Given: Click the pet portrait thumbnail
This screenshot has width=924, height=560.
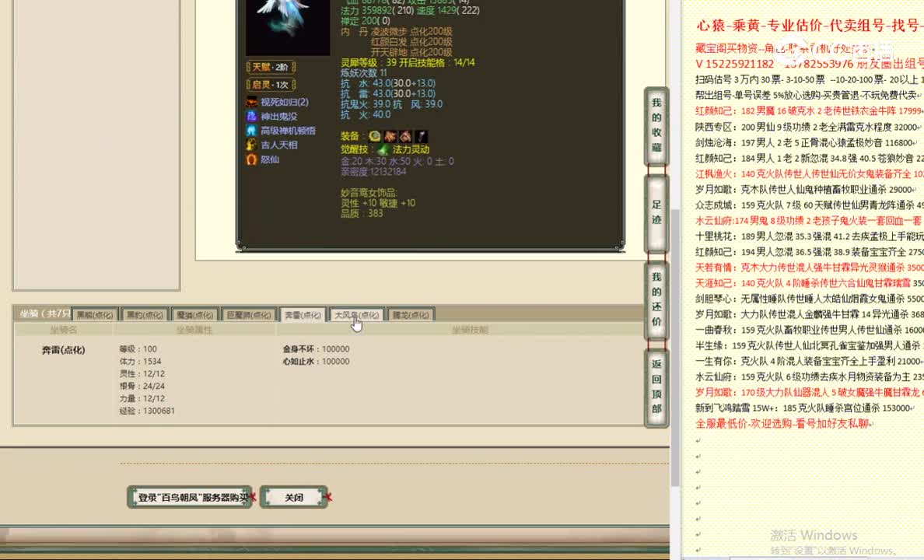Looking at the screenshot, I should click(288, 27).
